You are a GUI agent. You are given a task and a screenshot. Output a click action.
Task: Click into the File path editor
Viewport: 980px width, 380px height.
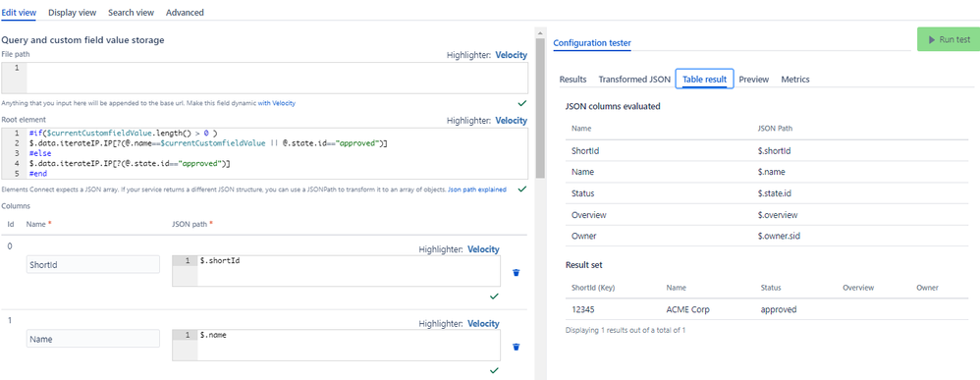point(277,79)
